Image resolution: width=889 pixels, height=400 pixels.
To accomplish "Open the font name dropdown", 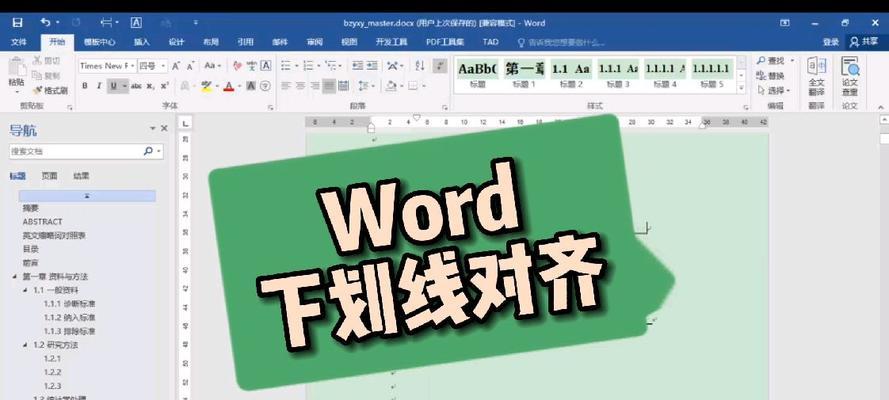I will 133,66.
